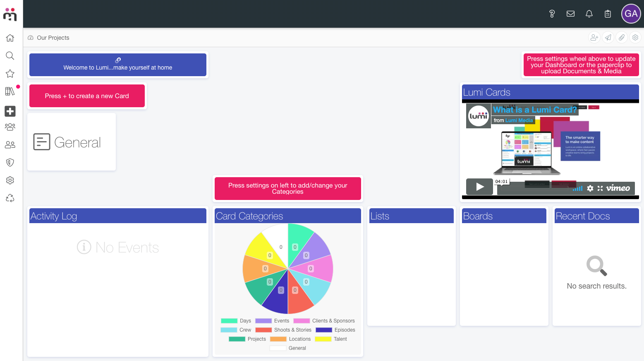Click the paper plane send icon
644x361 pixels.
click(608, 37)
